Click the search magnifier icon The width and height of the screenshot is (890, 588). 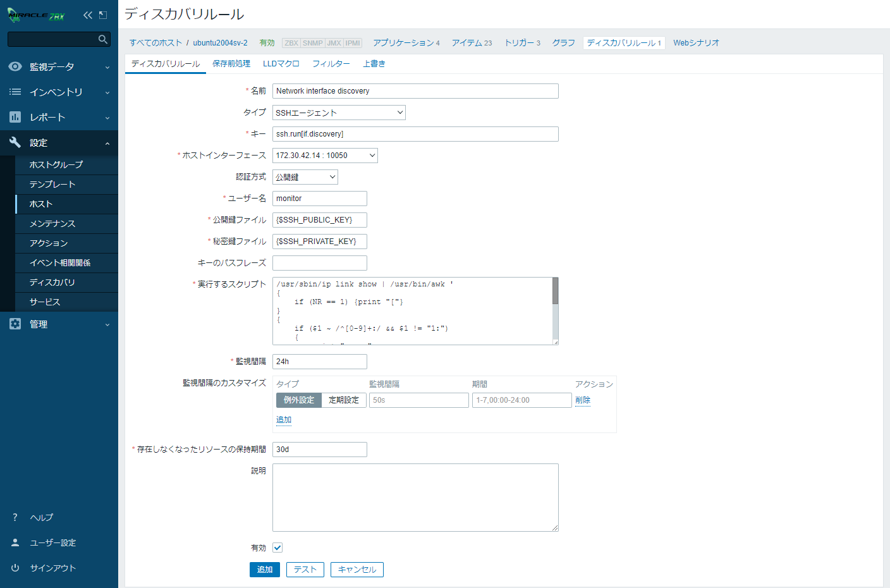coord(103,39)
